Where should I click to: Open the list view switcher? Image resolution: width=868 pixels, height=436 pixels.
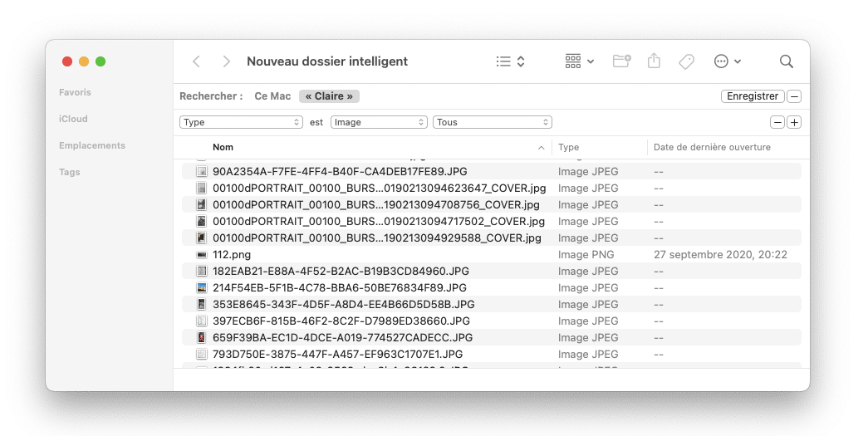pyautogui.click(x=510, y=61)
